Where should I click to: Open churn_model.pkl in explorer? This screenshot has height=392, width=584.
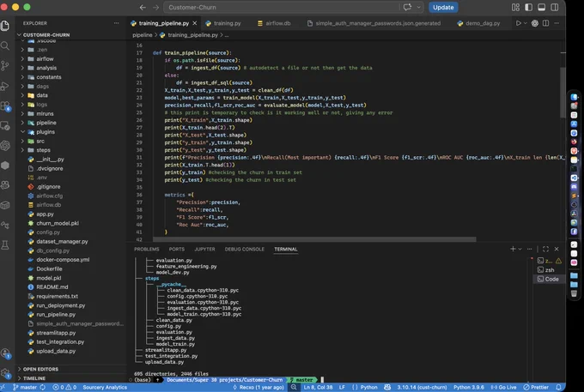[58, 223]
